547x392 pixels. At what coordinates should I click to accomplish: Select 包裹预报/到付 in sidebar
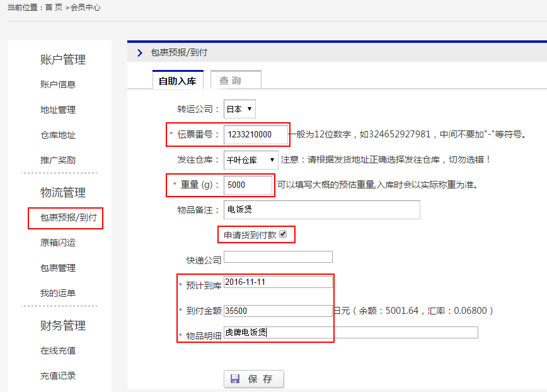pos(68,217)
